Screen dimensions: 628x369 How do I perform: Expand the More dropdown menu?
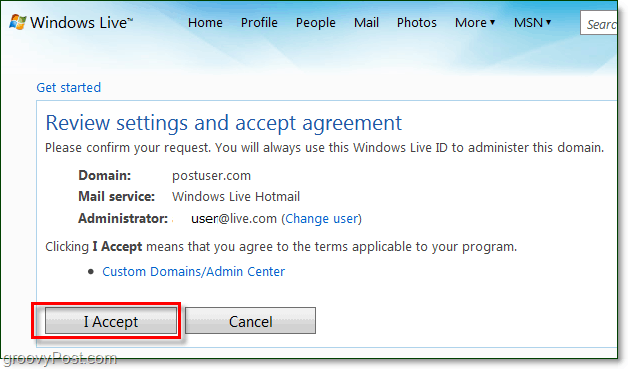pyautogui.click(x=475, y=23)
